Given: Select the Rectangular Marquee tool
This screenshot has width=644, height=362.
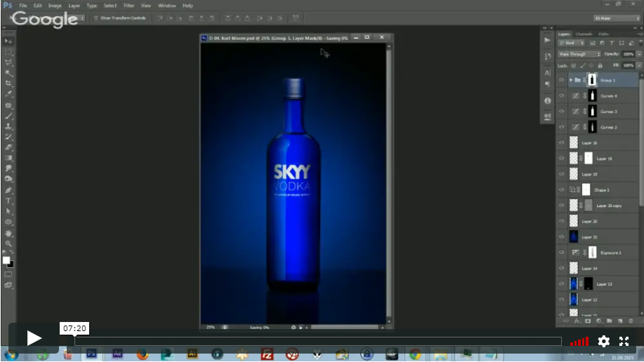Looking at the screenshot, I should [x=8, y=52].
